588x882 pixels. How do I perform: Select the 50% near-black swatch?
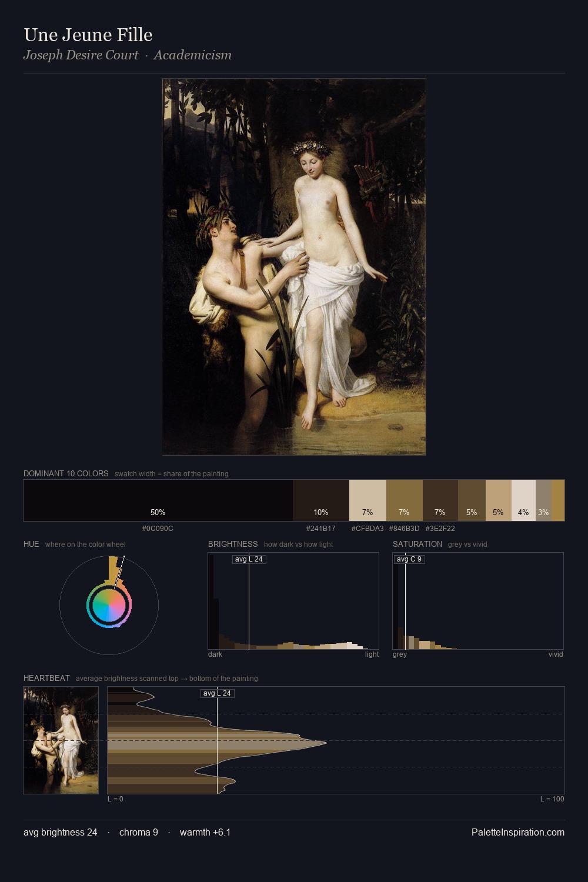click(158, 500)
